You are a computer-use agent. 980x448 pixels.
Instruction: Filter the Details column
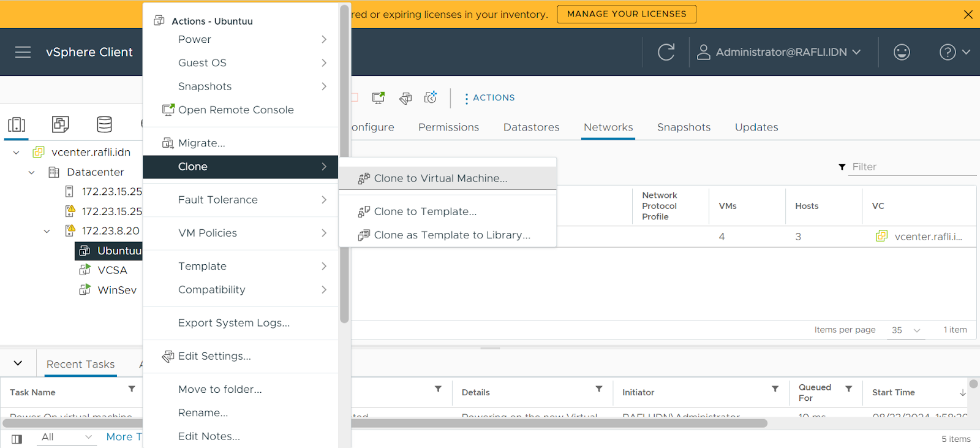(x=599, y=389)
